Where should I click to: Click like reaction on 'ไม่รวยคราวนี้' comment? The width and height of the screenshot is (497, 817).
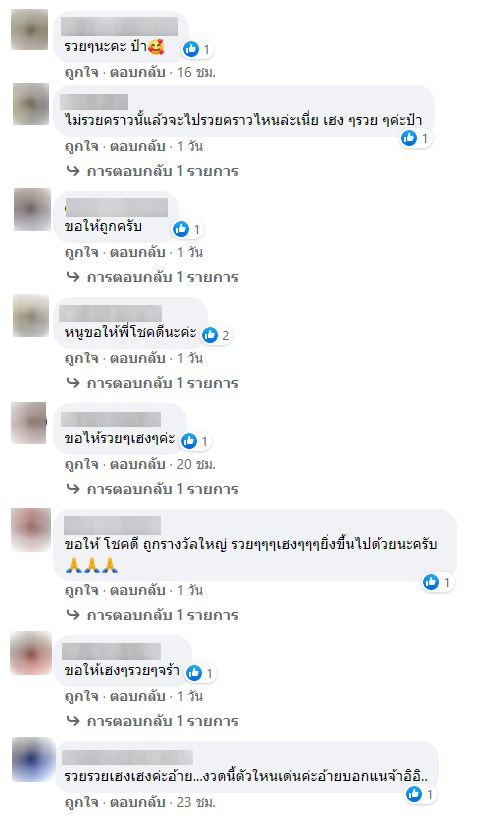(x=416, y=138)
